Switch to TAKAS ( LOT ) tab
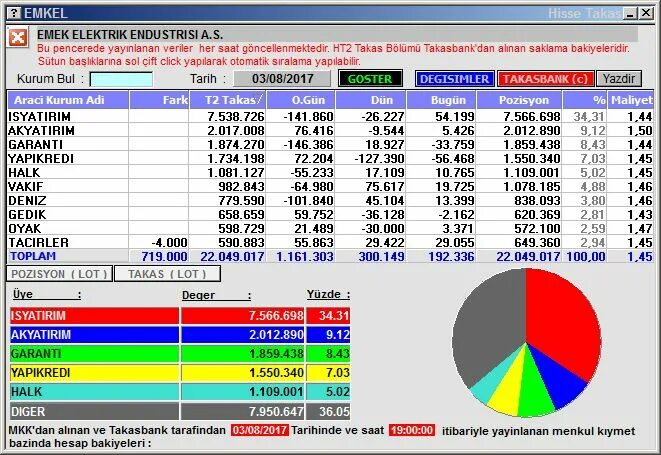Screen dimensions: 661x455 [167, 274]
